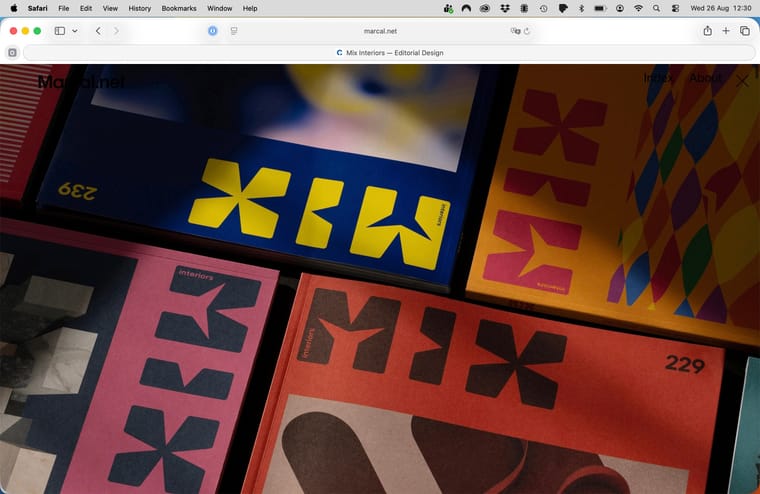Open the Wi-Fi menu
The height and width of the screenshot is (494, 760).
point(638,8)
